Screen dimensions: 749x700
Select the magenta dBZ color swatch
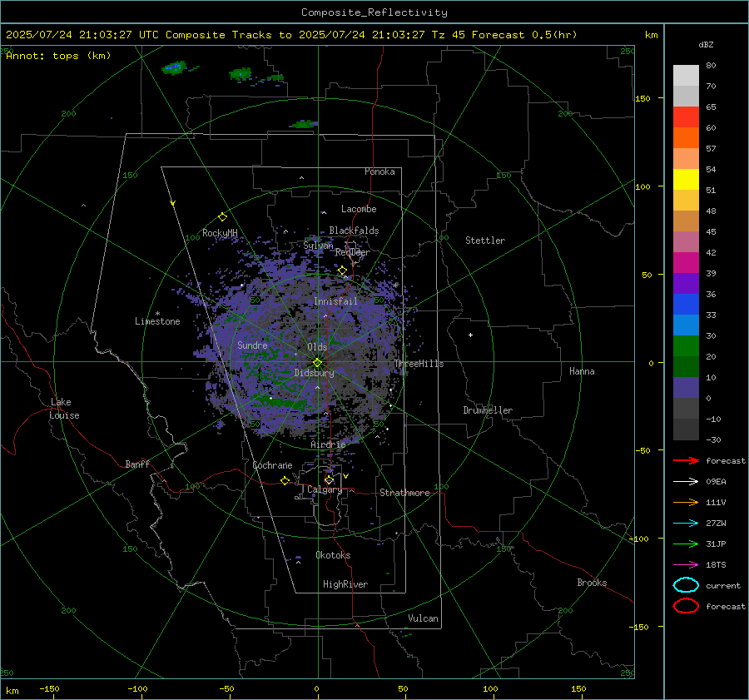[x=686, y=262]
